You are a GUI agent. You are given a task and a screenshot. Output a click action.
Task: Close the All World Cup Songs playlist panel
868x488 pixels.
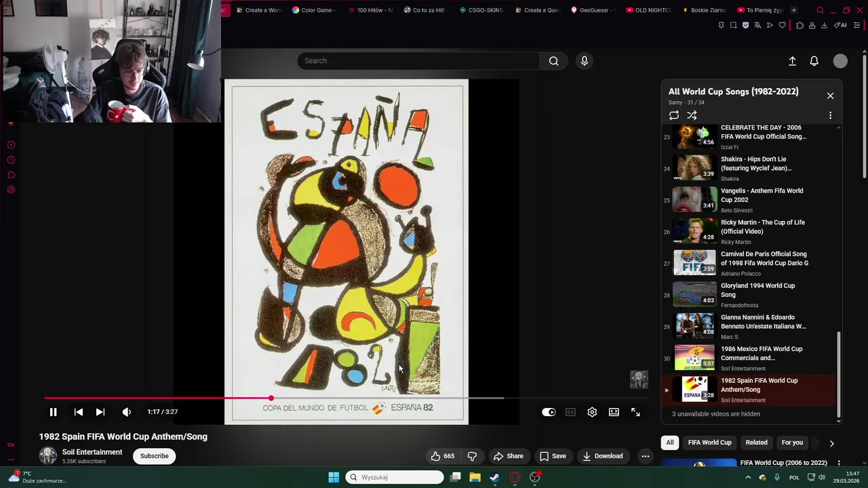pyautogui.click(x=830, y=96)
